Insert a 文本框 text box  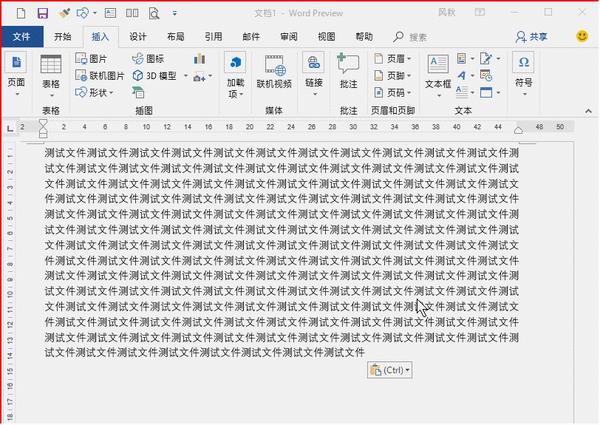(x=438, y=72)
